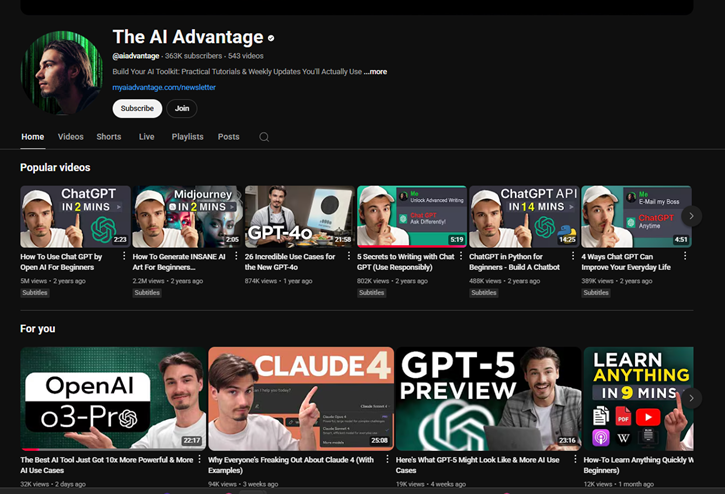Image resolution: width=725 pixels, height=494 pixels.
Task: Click Subtitles badge under ChatGPT in Python video
Action: (484, 293)
